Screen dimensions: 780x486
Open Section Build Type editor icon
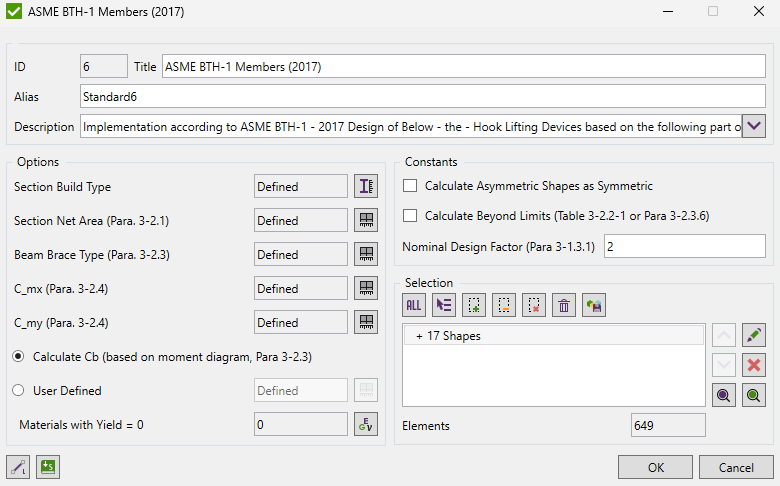(x=366, y=186)
